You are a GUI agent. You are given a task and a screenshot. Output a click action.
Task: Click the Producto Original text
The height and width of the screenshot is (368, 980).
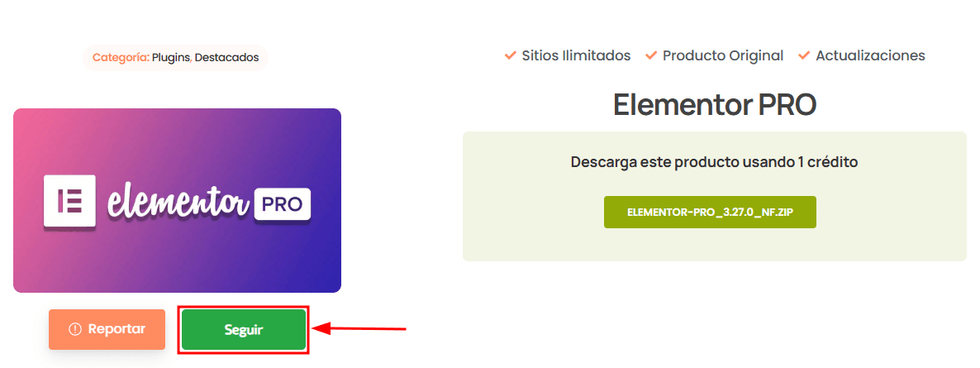point(723,55)
